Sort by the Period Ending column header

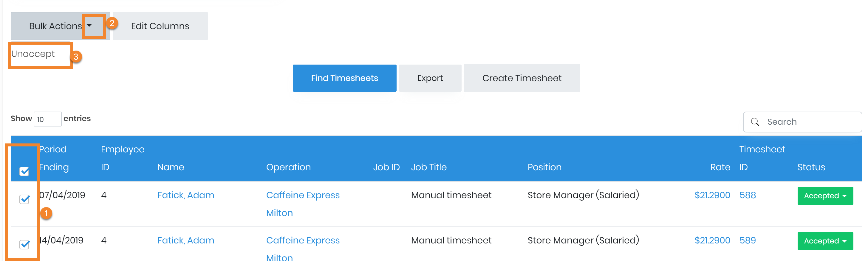53,158
